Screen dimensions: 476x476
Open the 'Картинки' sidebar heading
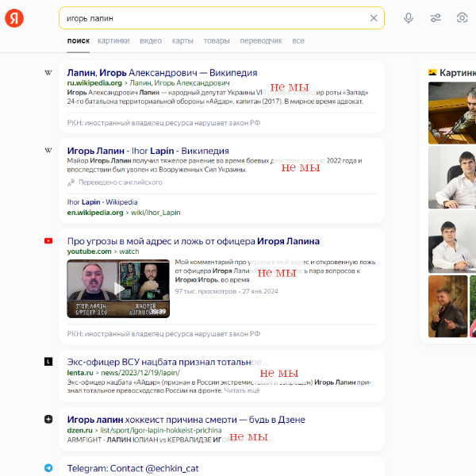(458, 73)
